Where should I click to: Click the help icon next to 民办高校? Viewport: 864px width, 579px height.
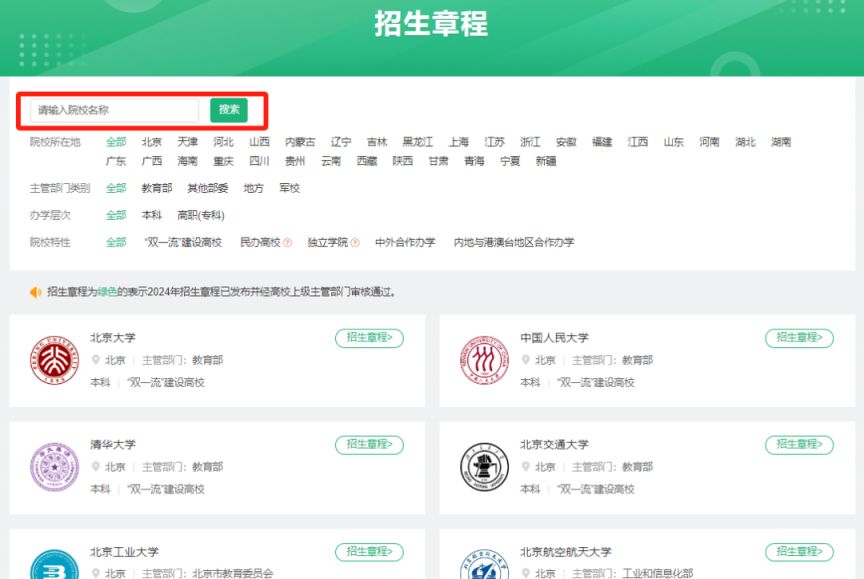(287, 242)
